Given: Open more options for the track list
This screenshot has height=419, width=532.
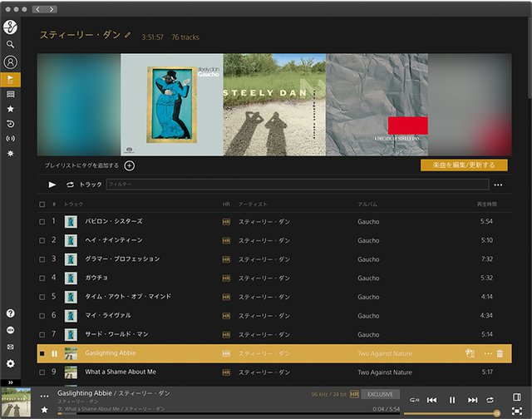Looking at the screenshot, I should [498, 185].
